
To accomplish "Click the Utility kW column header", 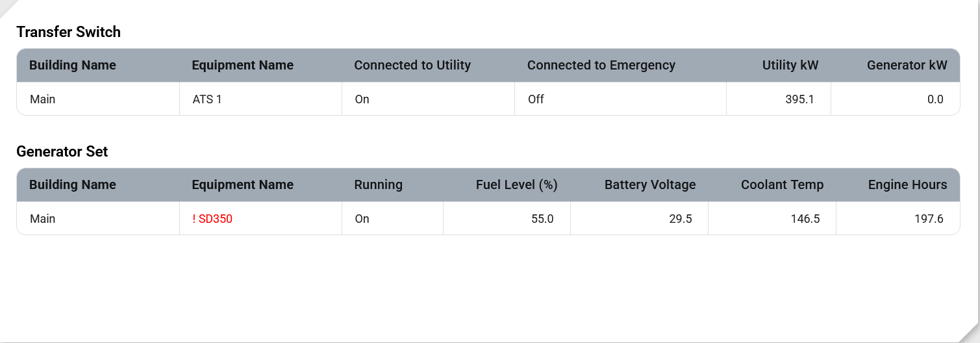I will tap(790, 65).
